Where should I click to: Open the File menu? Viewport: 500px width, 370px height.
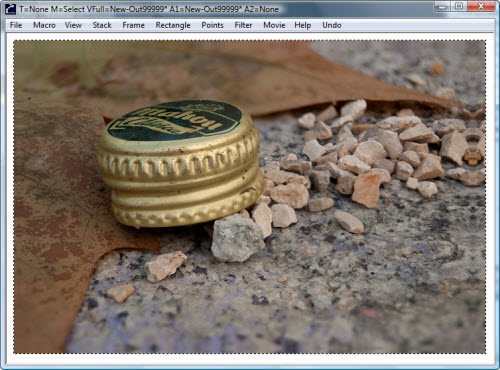(16, 25)
